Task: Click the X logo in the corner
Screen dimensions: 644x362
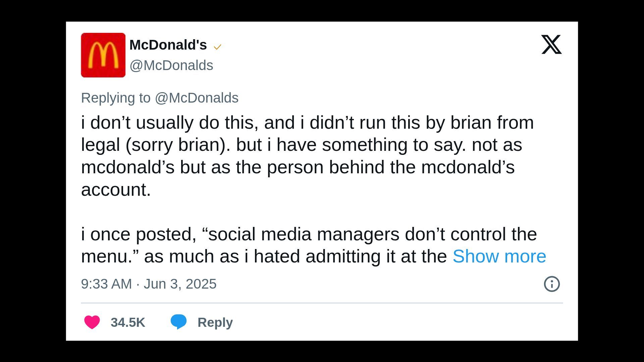Action: [551, 45]
